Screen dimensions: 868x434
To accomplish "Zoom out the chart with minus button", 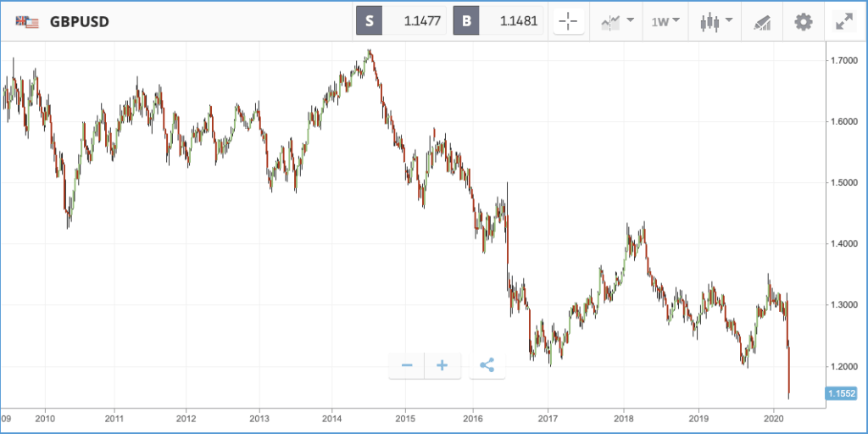I will coord(407,365).
